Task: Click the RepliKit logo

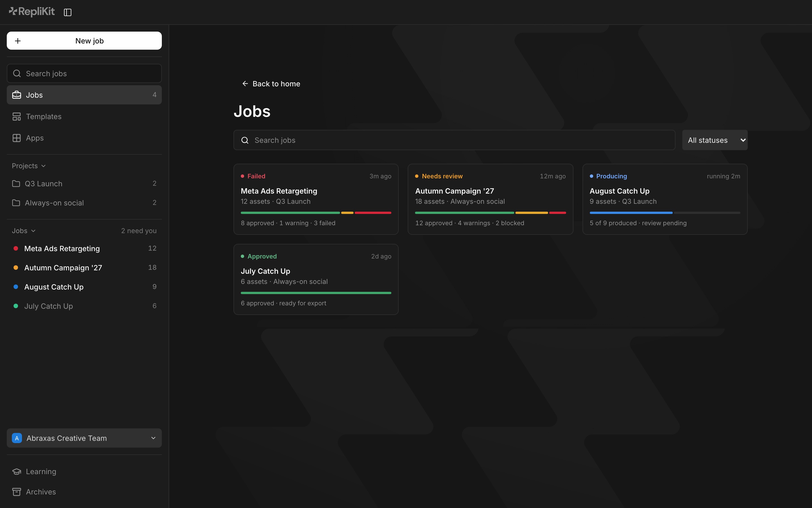Action: pos(32,12)
